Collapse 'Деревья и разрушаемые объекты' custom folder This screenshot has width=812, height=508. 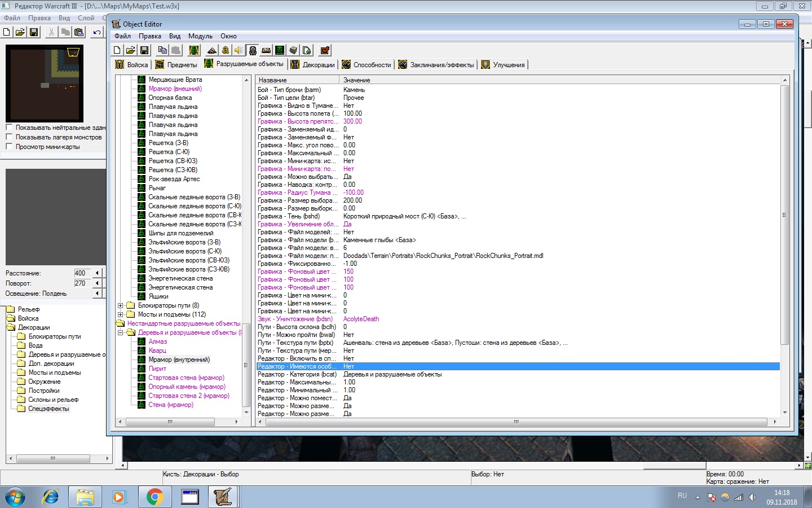click(x=120, y=332)
